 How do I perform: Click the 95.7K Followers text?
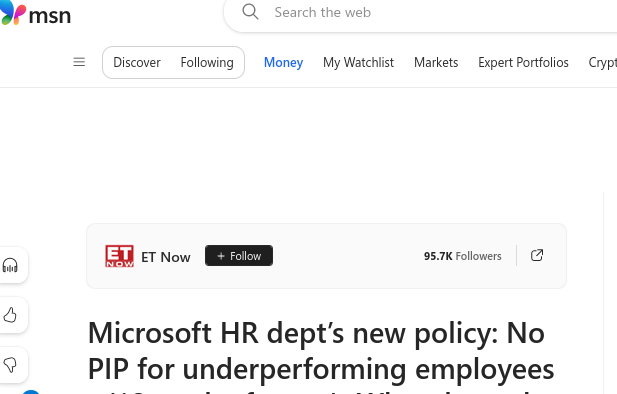coord(462,256)
